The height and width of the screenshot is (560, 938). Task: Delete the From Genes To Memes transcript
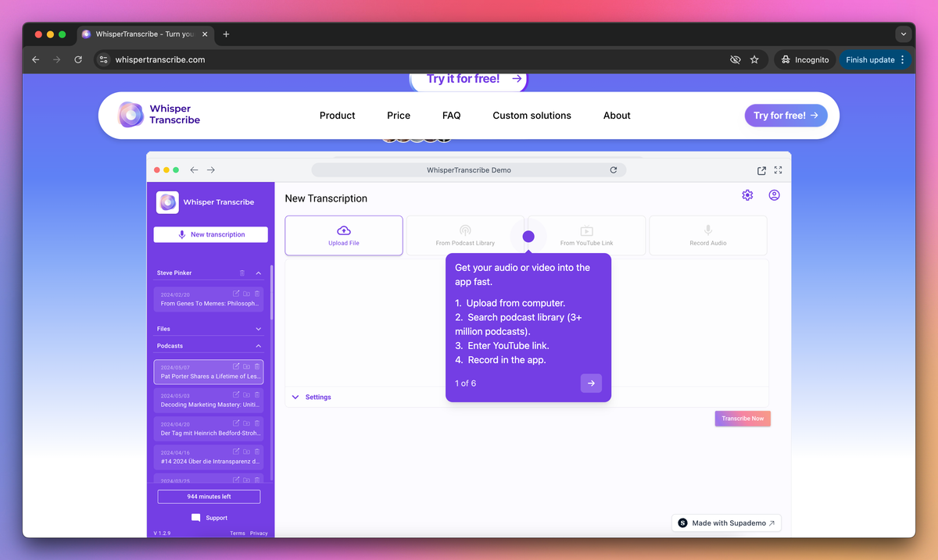click(257, 294)
